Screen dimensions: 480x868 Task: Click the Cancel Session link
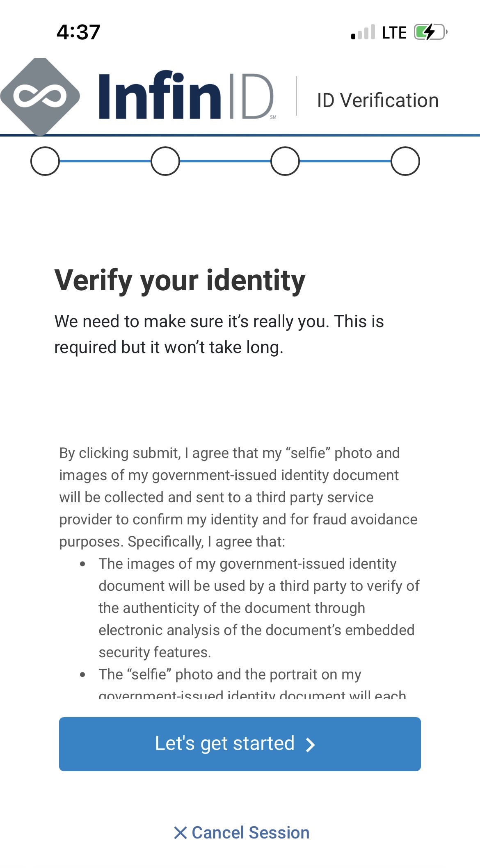tap(250, 833)
